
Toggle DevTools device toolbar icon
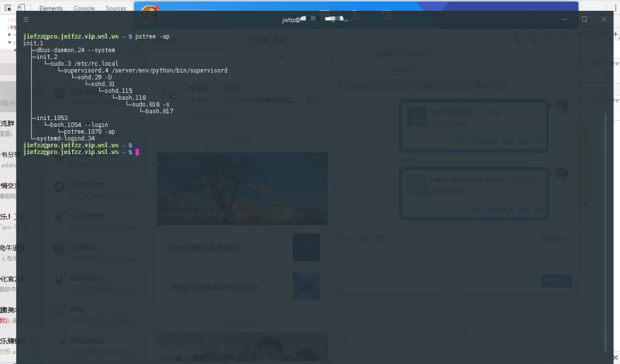pos(21,8)
